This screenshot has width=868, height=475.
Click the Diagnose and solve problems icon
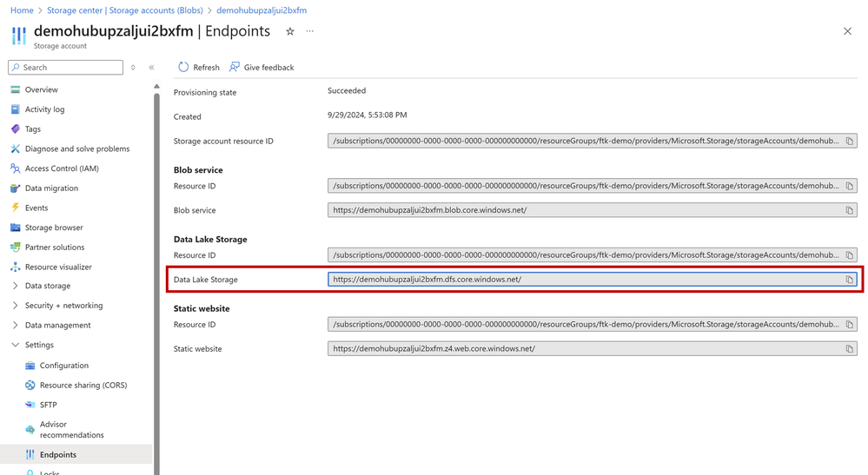click(16, 148)
